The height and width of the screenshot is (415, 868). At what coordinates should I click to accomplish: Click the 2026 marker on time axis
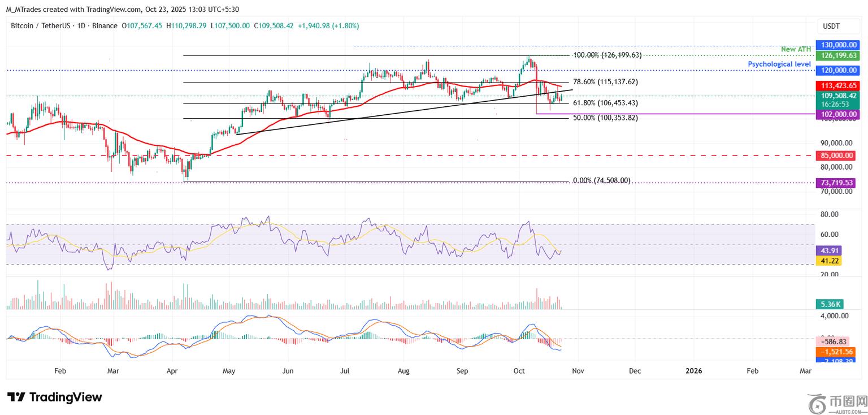point(693,371)
